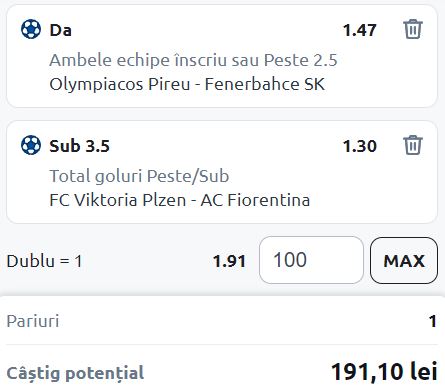Open the FC Viktoria Plzen - AC Fiorentina match

[180, 200]
